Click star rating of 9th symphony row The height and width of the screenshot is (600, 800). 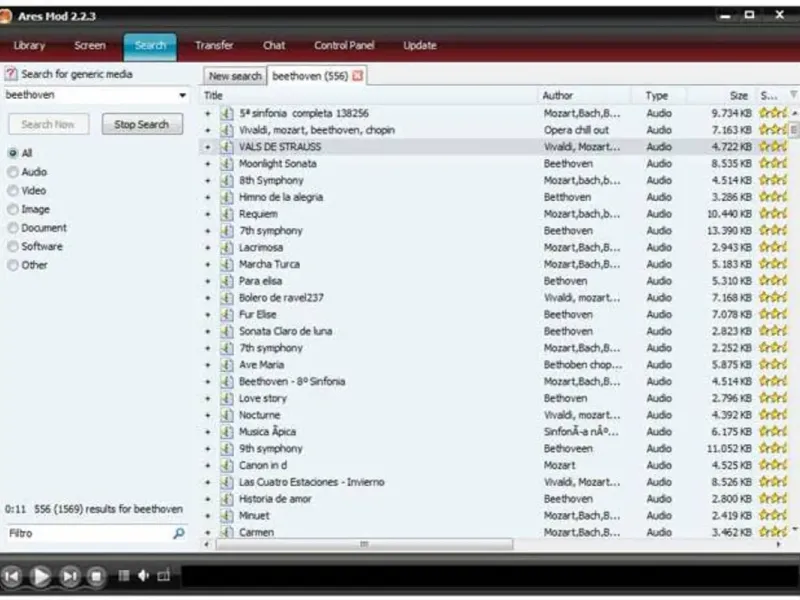pyautogui.click(x=773, y=448)
